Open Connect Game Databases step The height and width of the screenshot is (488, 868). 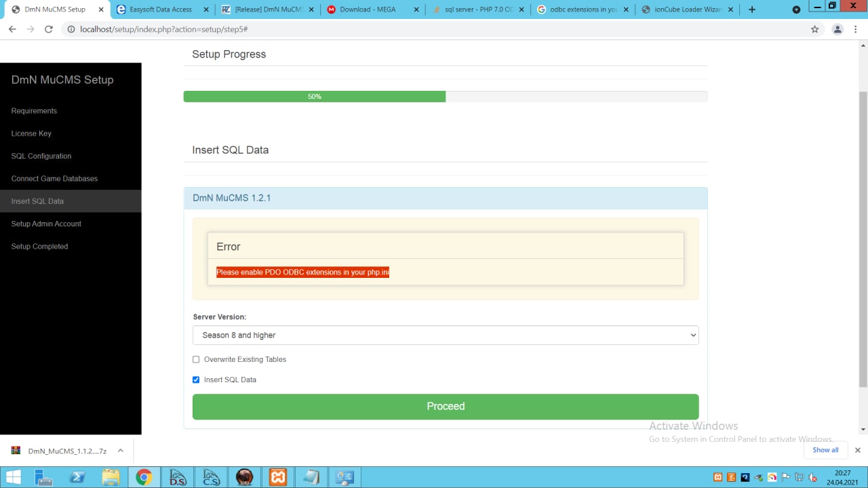[x=71, y=178]
